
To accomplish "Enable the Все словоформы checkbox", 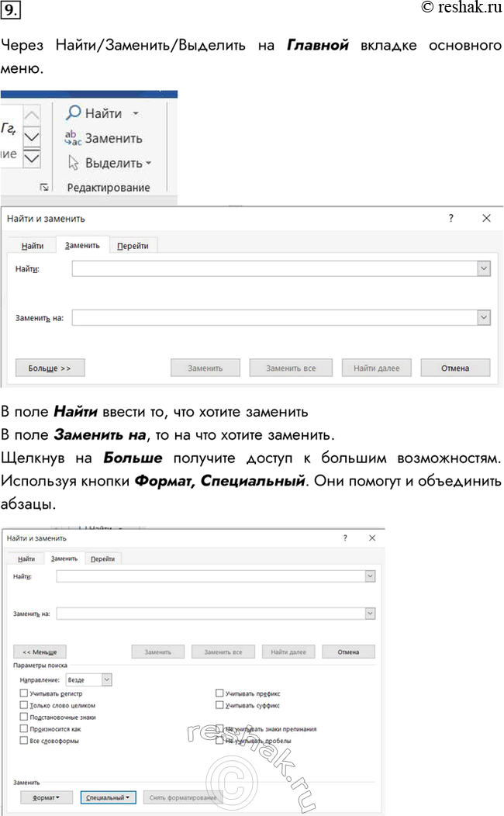I will (24, 741).
